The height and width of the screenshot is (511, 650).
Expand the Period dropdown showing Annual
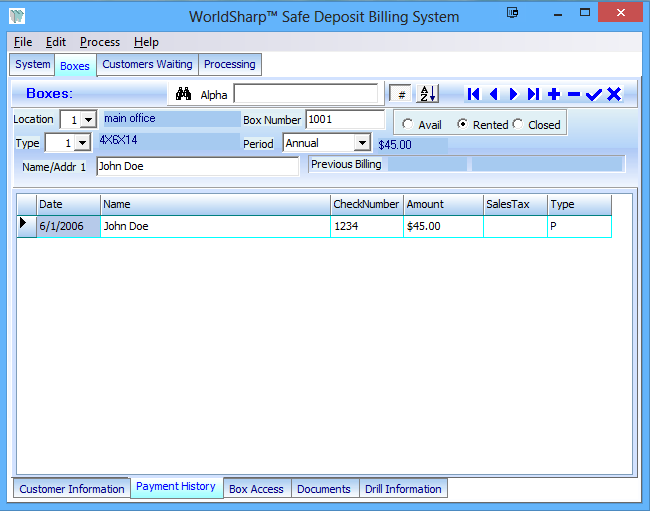click(361, 143)
